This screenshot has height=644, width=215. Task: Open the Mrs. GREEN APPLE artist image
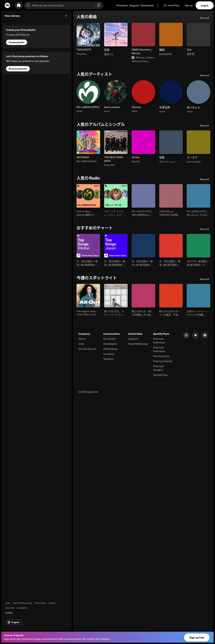pyautogui.click(x=88, y=92)
